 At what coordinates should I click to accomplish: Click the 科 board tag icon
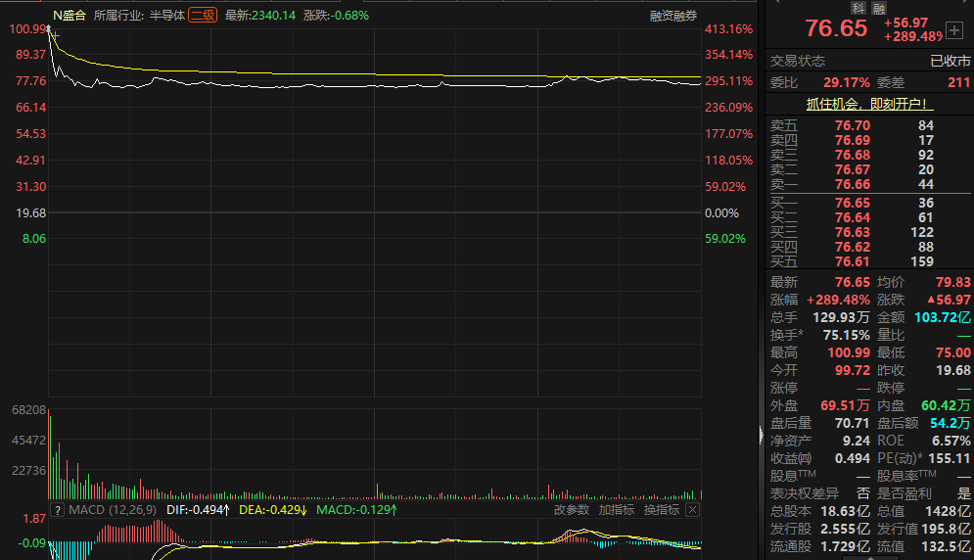[857, 7]
